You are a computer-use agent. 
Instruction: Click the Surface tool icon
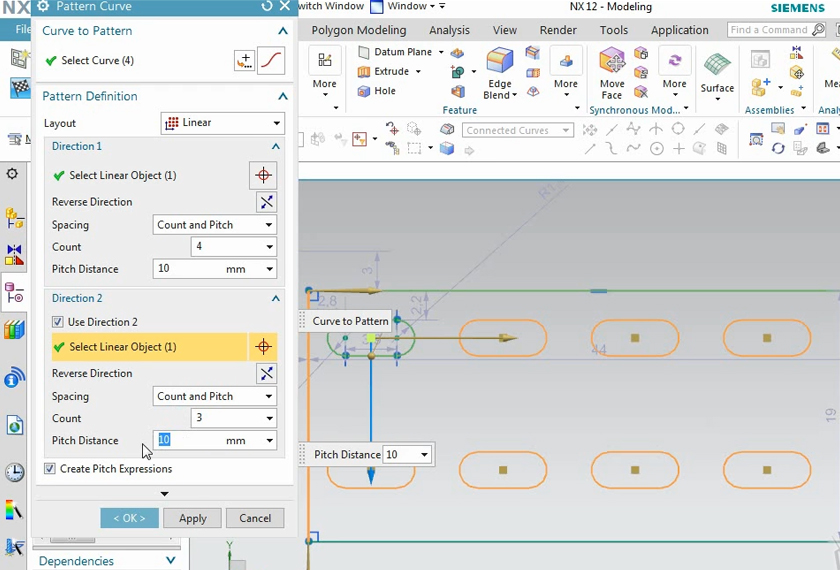coord(716,66)
